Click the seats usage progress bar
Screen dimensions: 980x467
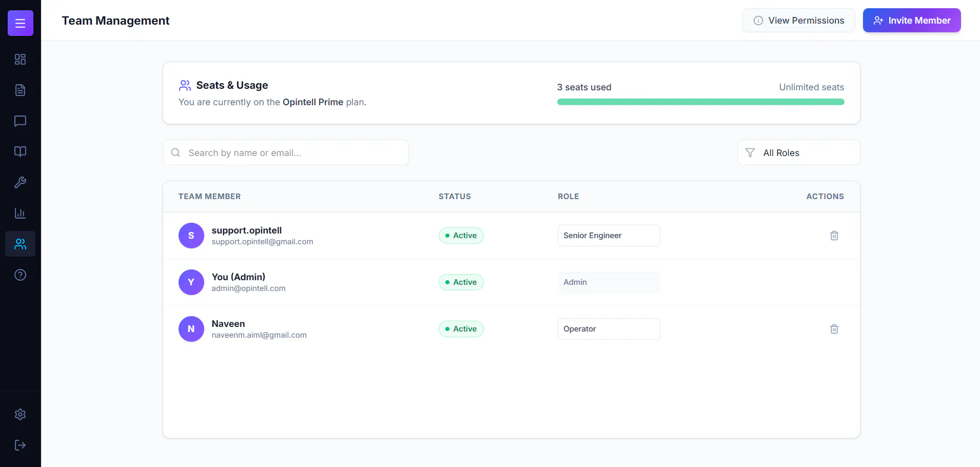pos(701,102)
